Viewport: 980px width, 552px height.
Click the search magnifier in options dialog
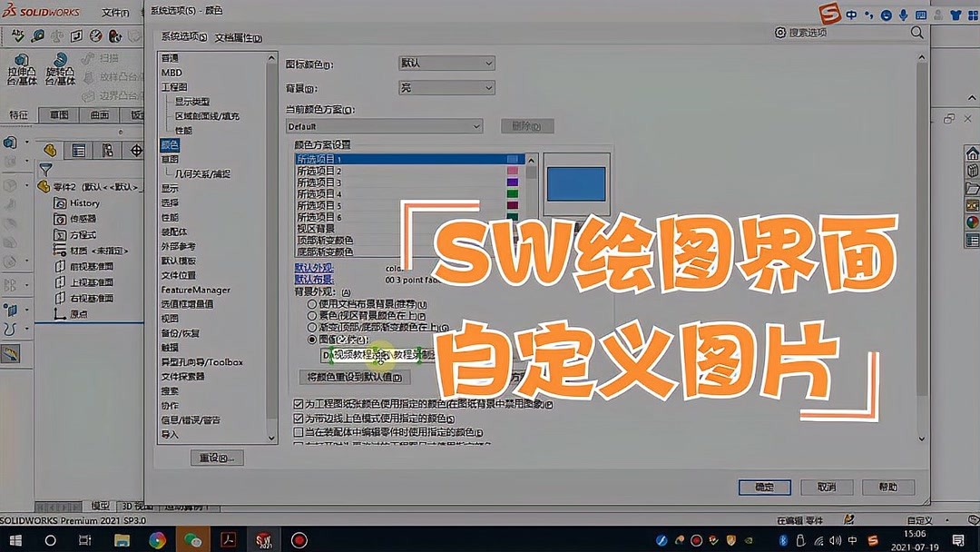point(916,33)
